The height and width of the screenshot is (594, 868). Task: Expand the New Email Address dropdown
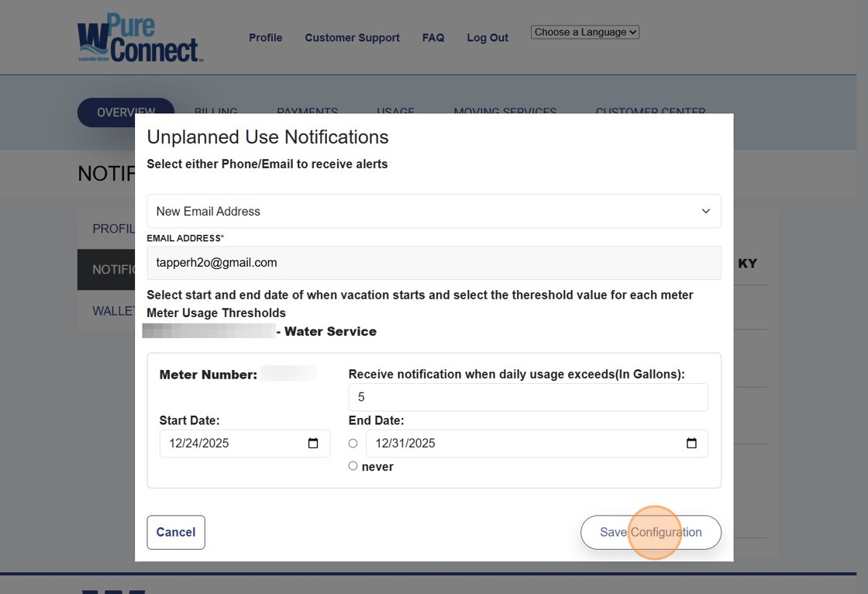pos(433,211)
